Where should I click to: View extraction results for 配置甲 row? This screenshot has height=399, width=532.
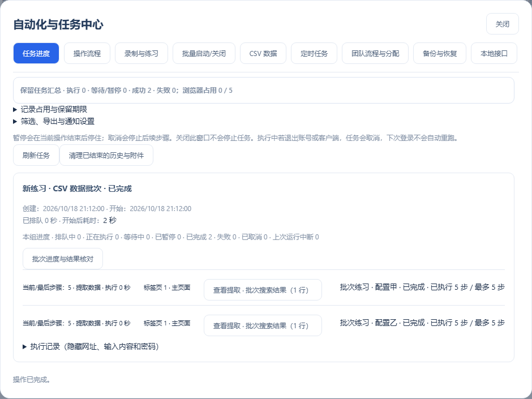point(263,290)
